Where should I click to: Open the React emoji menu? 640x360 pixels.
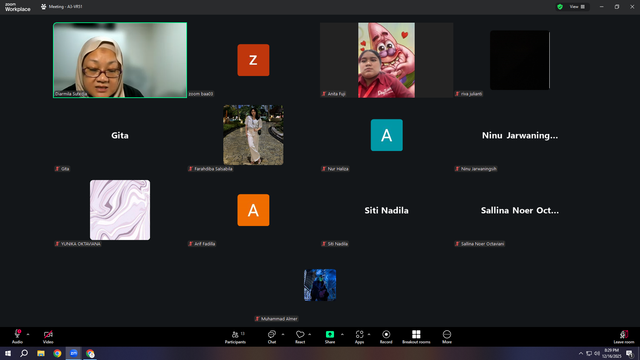point(300,337)
